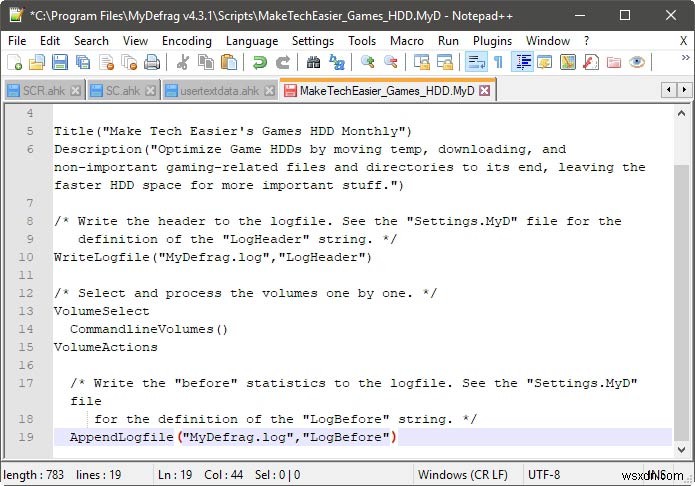Toggle Word wrap toolbar button
The image size is (695, 486).
(476, 62)
